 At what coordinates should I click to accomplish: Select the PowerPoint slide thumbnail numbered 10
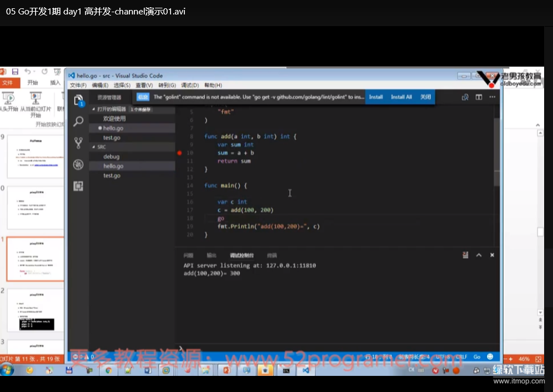click(36, 208)
